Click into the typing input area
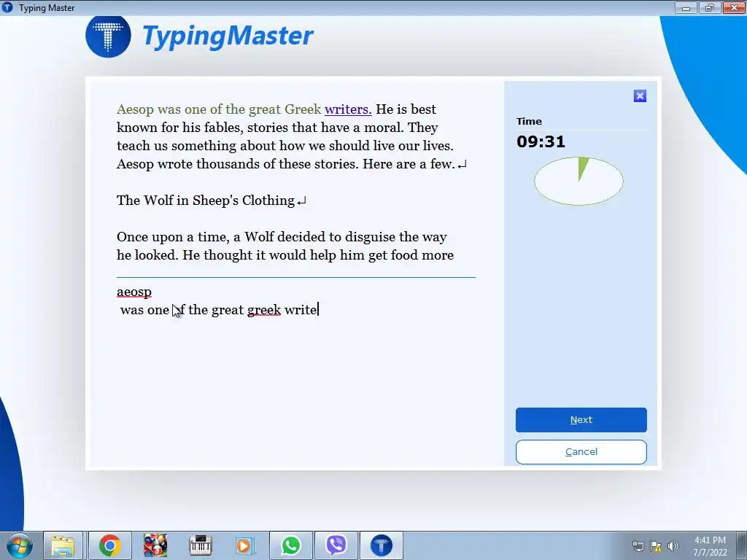 point(295,371)
